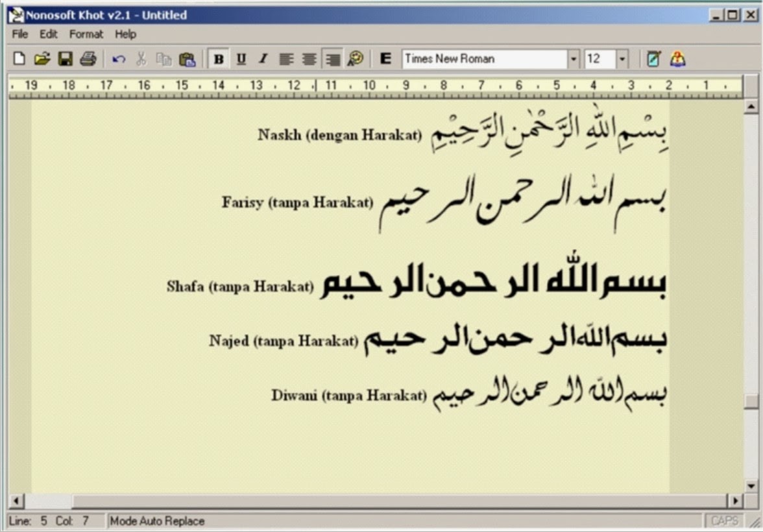
Task: Toggle underline formatting
Action: pyautogui.click(x=240, y=58)
